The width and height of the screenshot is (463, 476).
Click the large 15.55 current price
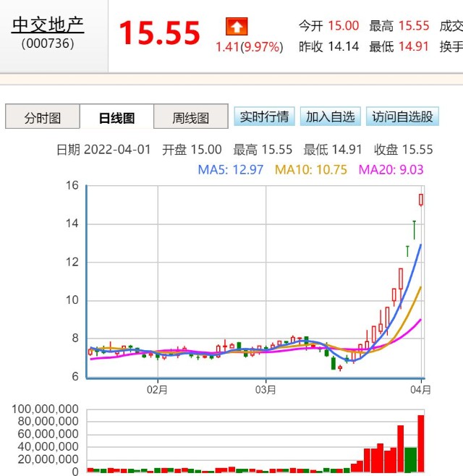[159, 33]
